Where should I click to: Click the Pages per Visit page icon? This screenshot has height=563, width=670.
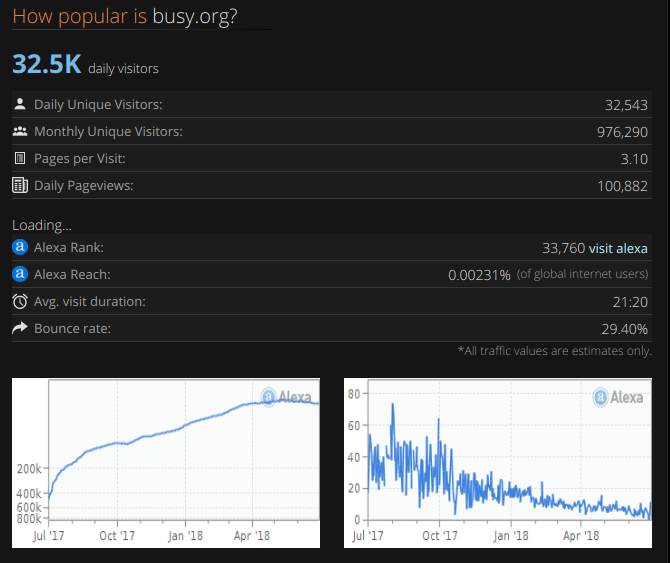tap(20, 158)
